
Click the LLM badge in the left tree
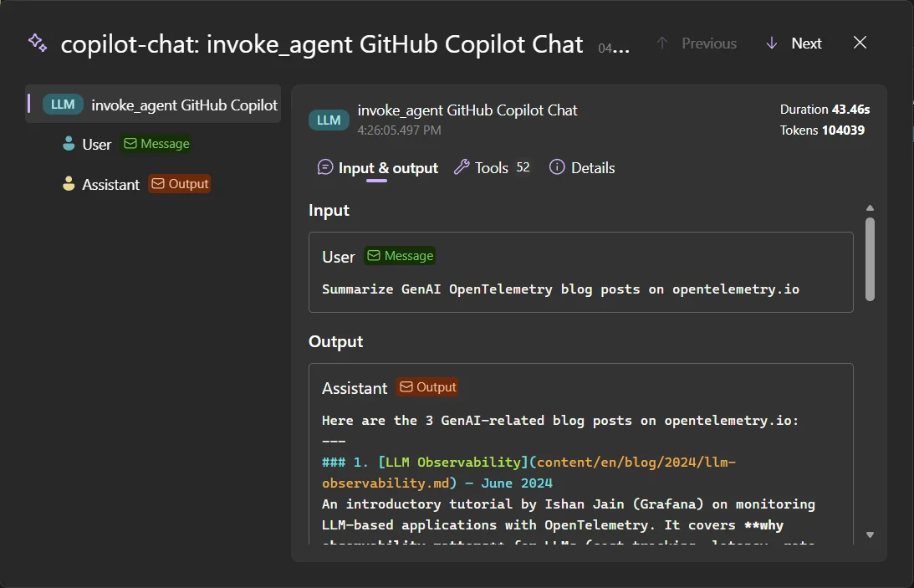tap(63, 105)
